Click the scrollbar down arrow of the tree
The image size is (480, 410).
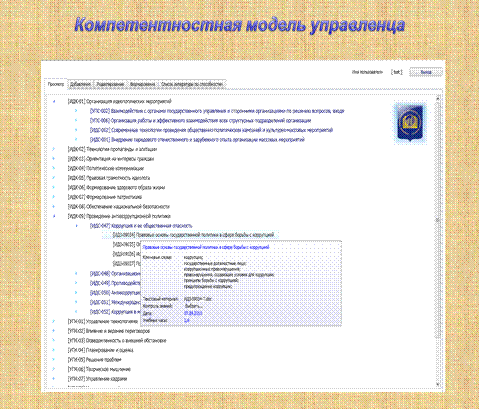click(x=438, y=384)
